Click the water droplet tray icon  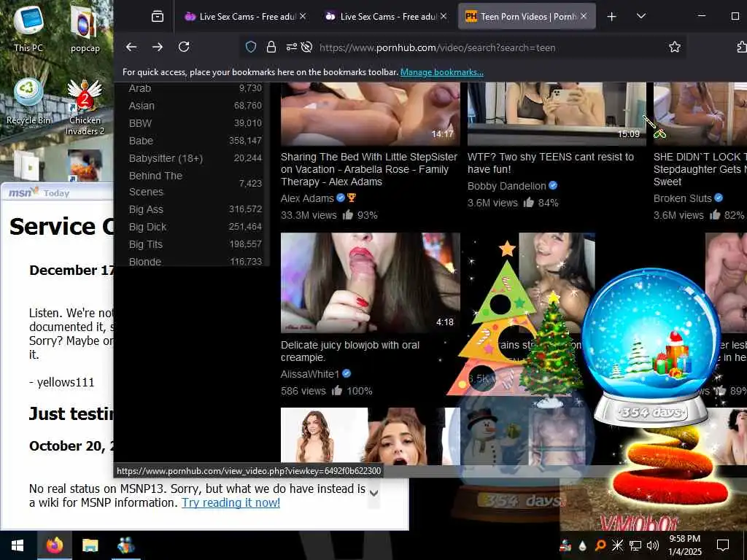click(x=582, y=545)
